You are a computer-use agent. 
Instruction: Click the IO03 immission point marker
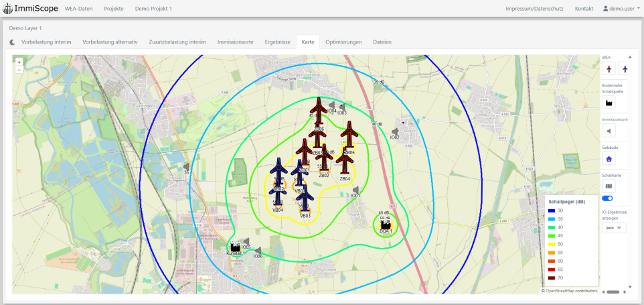[342, 107]
